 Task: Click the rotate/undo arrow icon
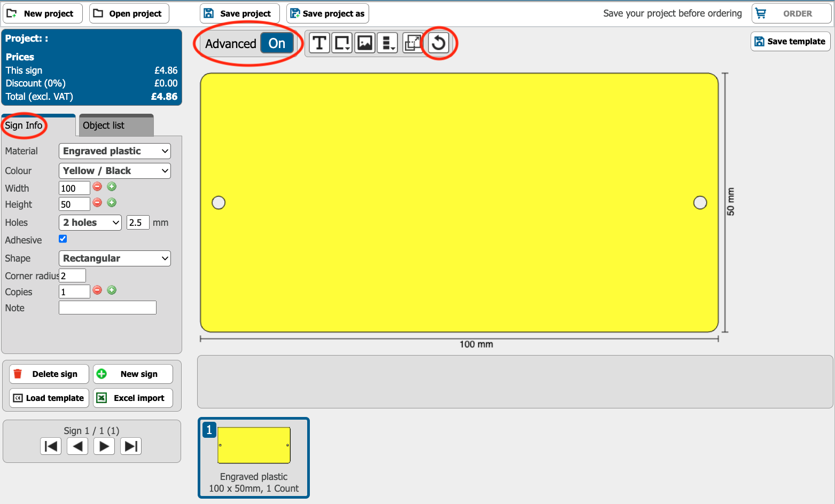click(x=439, y=43)
